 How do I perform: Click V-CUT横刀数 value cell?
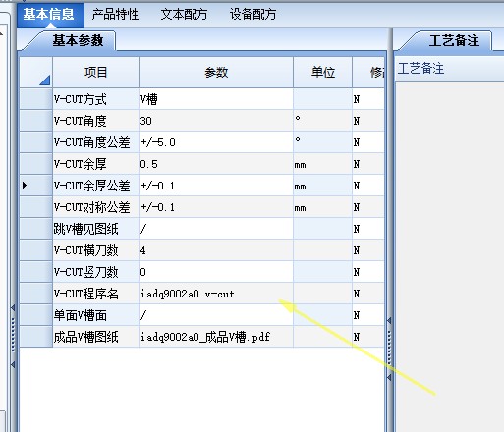[216, 250]
